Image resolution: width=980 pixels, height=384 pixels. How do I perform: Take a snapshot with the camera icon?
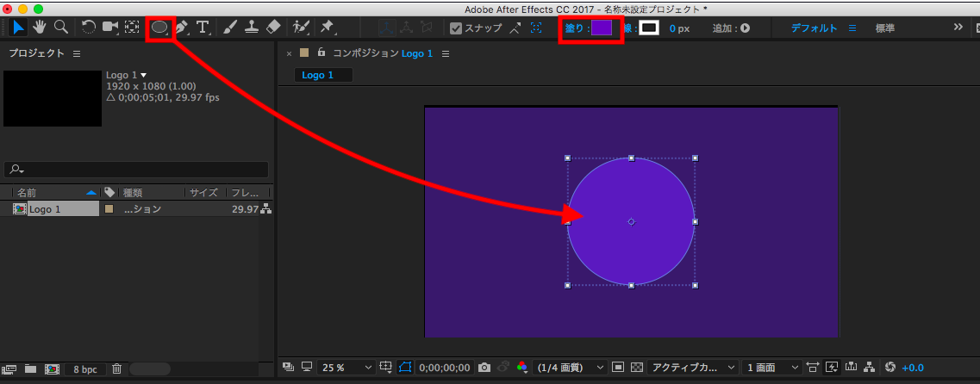[484, 368]
